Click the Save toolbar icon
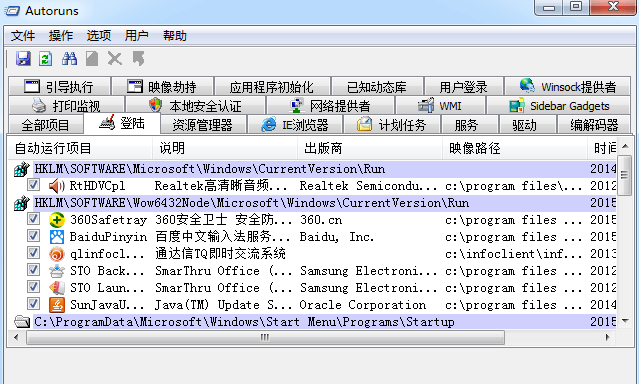 23,59
